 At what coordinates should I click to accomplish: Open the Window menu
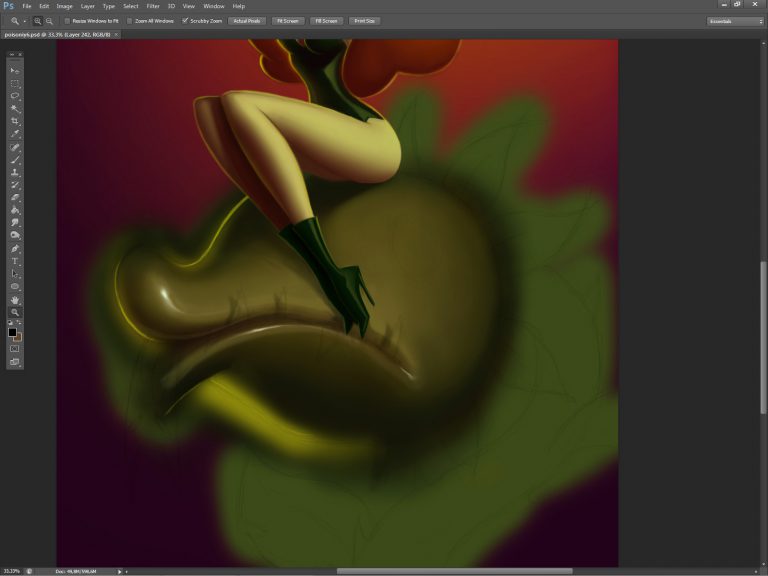[214, 6]
